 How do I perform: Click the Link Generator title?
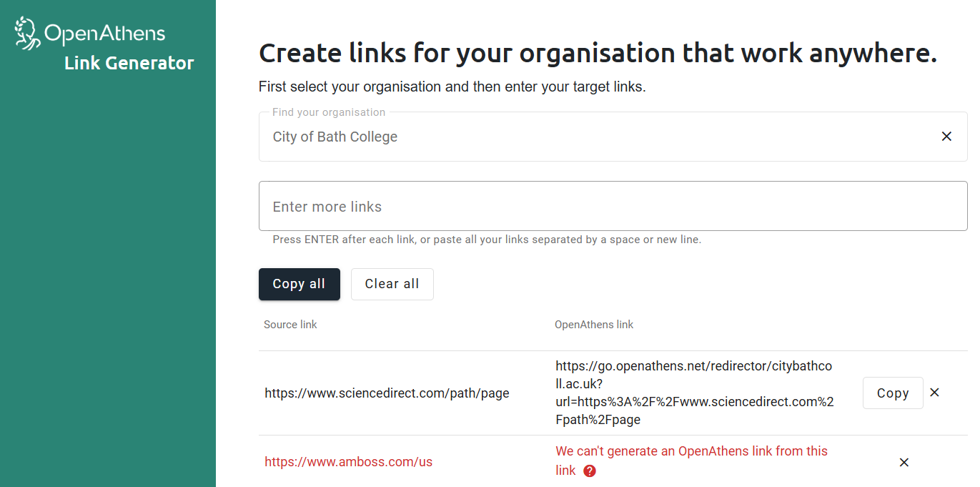tap(129, 63)
